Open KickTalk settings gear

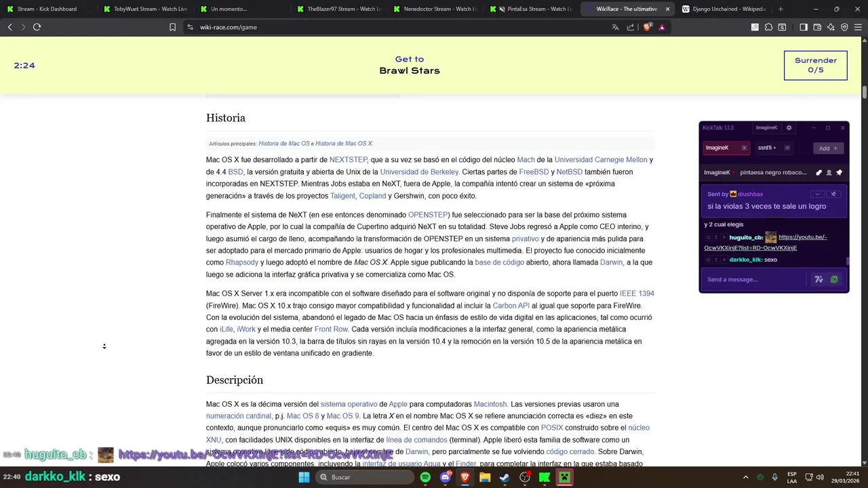789,127
